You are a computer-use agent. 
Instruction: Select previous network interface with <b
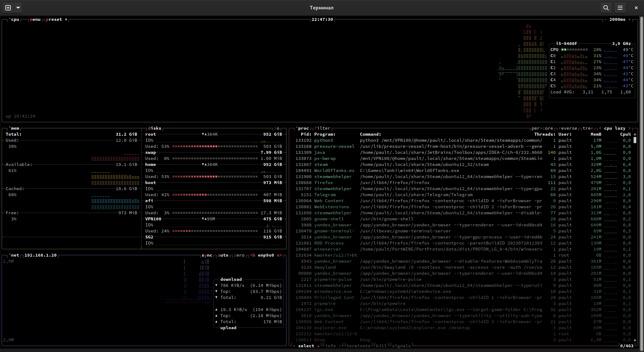point(253,255)
